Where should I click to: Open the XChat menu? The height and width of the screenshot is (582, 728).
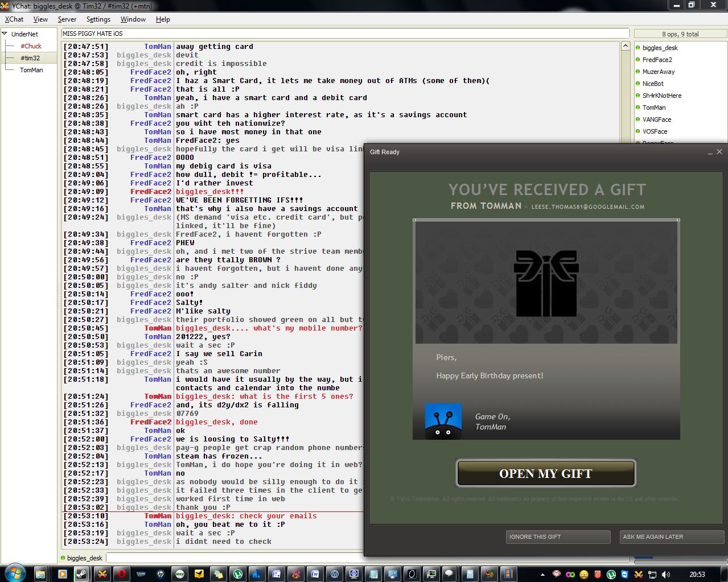pos(14,19)
